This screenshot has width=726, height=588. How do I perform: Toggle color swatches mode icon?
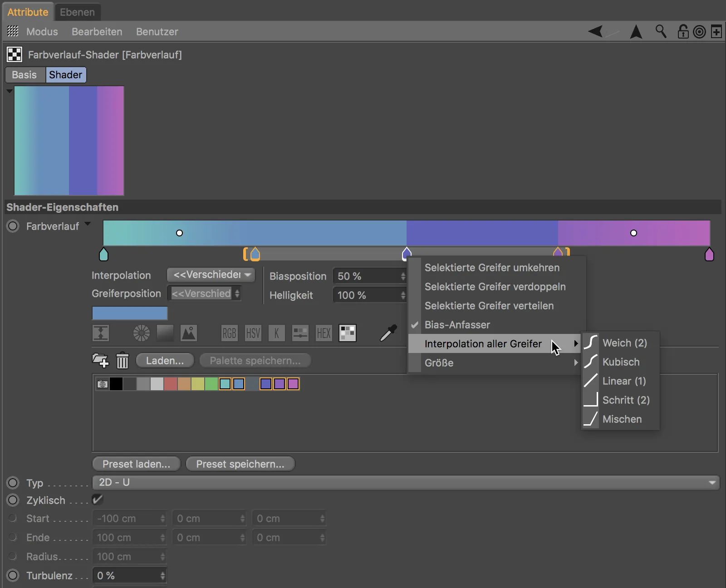pos(348,333)
